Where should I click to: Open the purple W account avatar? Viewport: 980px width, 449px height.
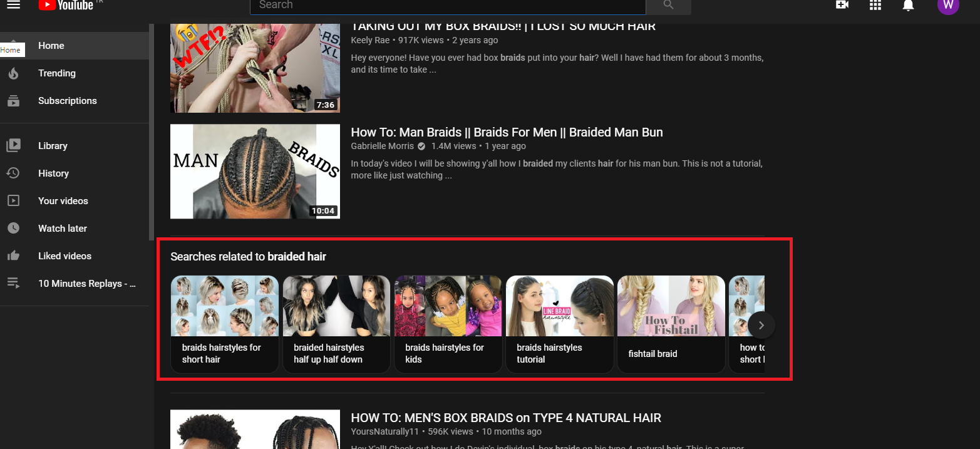[x=948, y=5]
